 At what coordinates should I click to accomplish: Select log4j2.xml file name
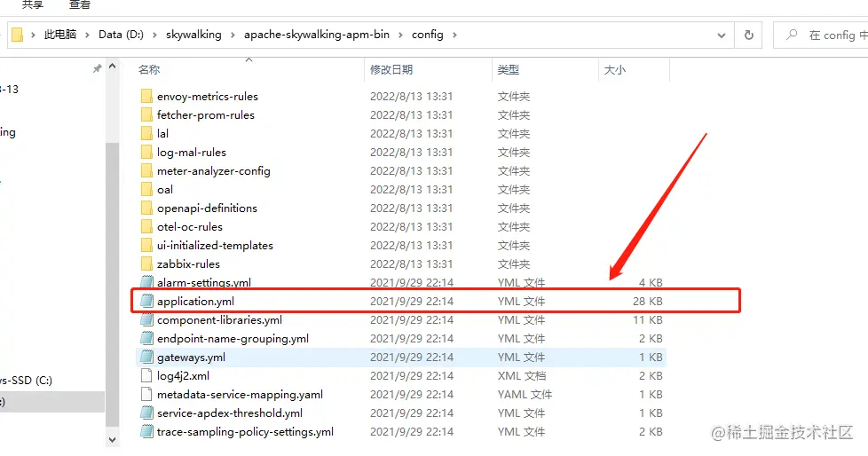183,376
